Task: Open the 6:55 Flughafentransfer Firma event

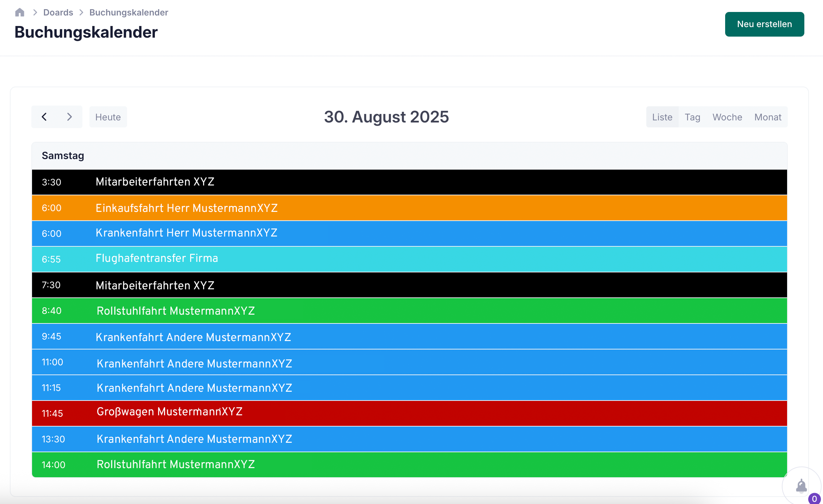Action: tap(157, 259)
